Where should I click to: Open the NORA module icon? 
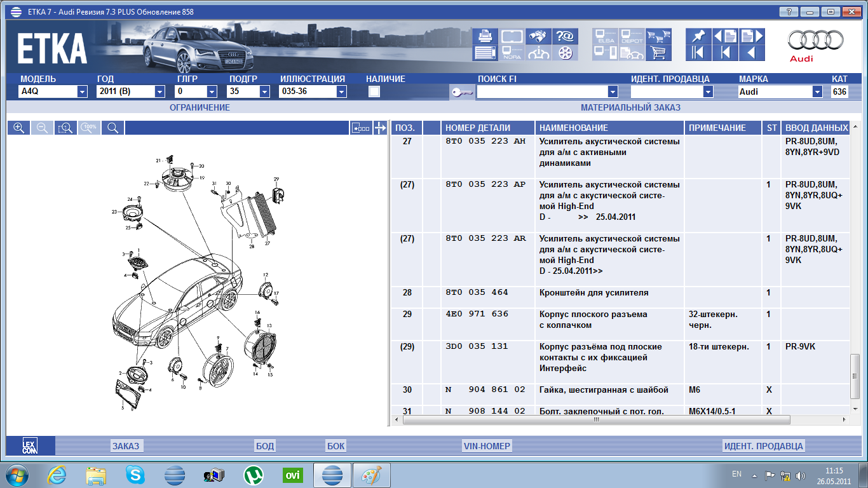(x=512, y=53)
